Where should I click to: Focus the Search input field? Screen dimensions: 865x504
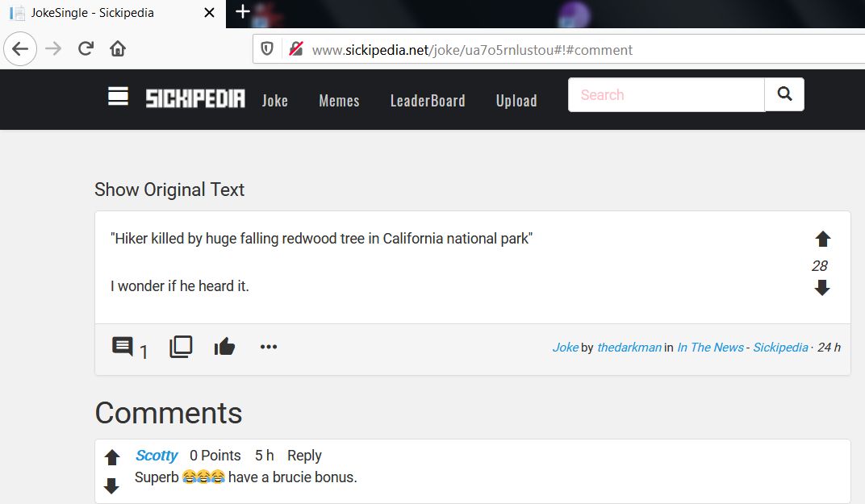point(666,95)
